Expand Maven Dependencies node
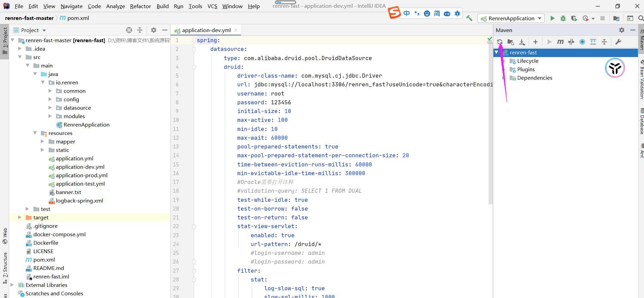The width and height of the screenshot is (644, 298). click(x=504, y=78)
